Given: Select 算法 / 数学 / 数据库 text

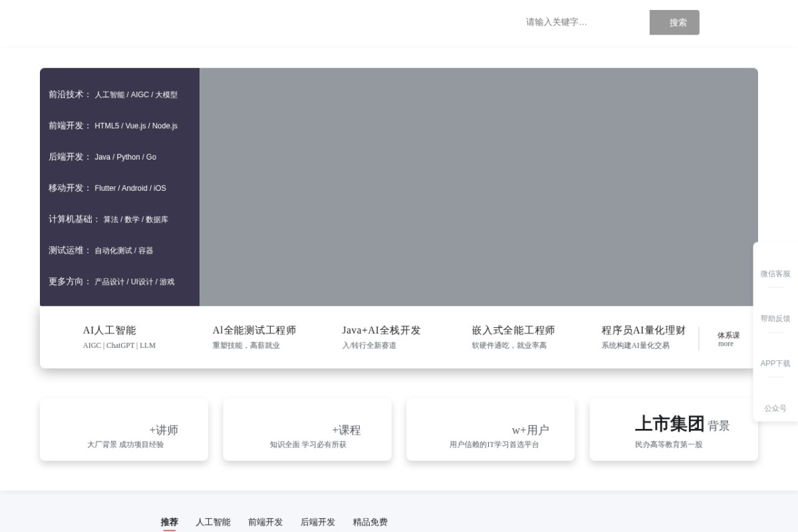Looking at the screenshot, I should point(136,220).
